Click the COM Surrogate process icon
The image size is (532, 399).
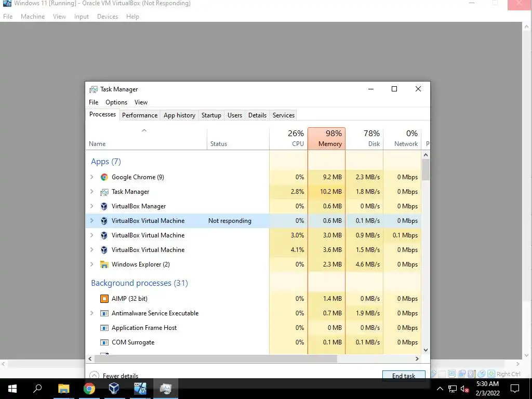tap(104, 343)
